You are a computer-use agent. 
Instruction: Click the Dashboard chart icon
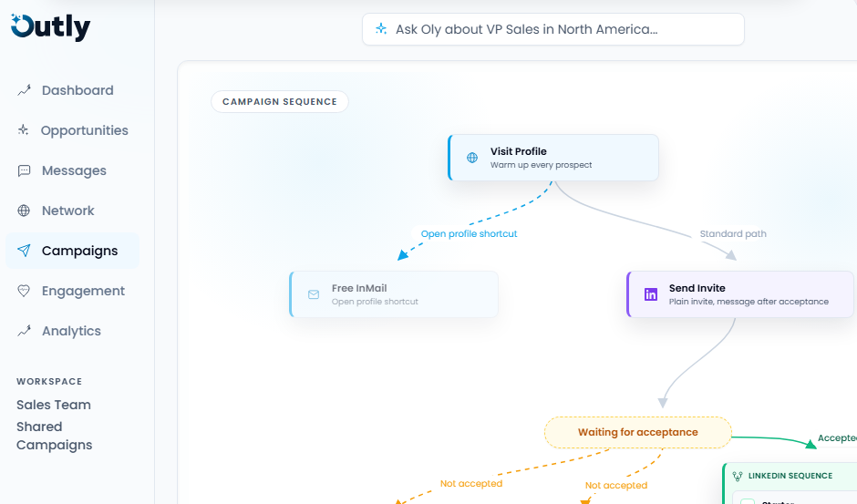24,90
